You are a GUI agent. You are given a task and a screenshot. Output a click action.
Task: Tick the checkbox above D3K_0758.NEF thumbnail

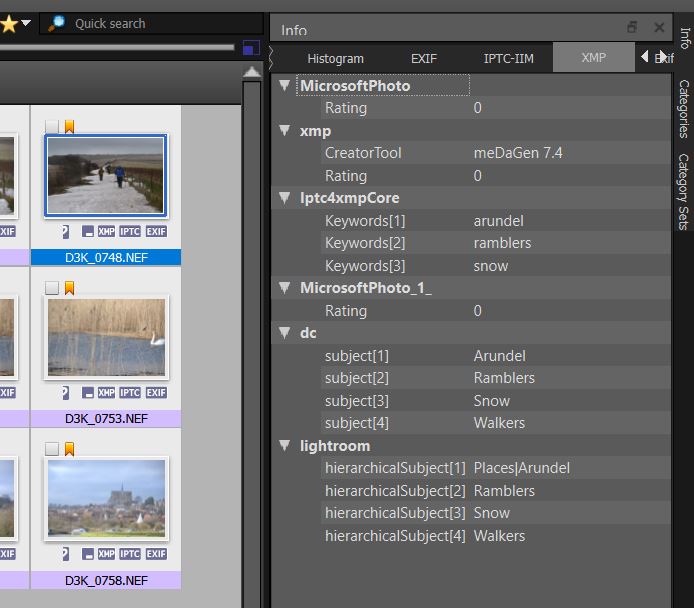click(x=52, y=449)
